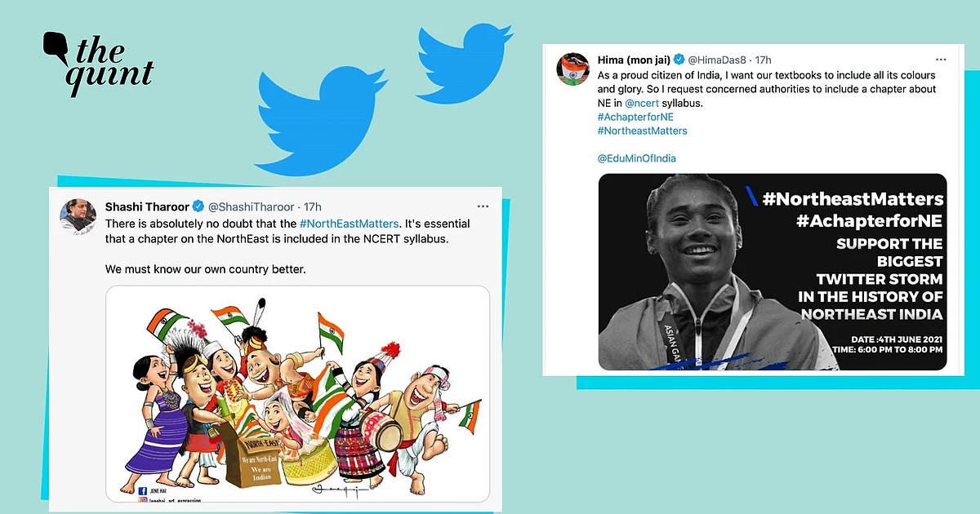The image size is (980, 514).
Task: Click the large Twitter bird icon
Action: (323, 120)
